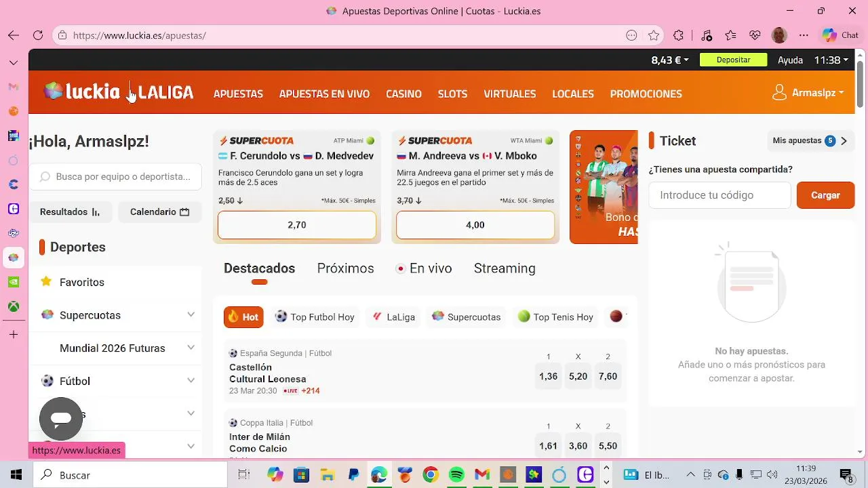This screenshot has width=868, height=488.
Task: Select the LaLiga filter chip
Action: coord(393,317)
